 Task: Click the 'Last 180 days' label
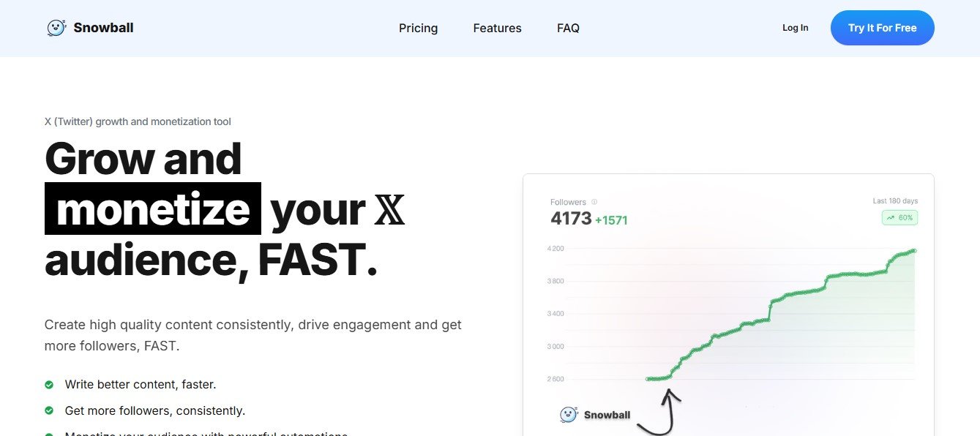(894, 201)
